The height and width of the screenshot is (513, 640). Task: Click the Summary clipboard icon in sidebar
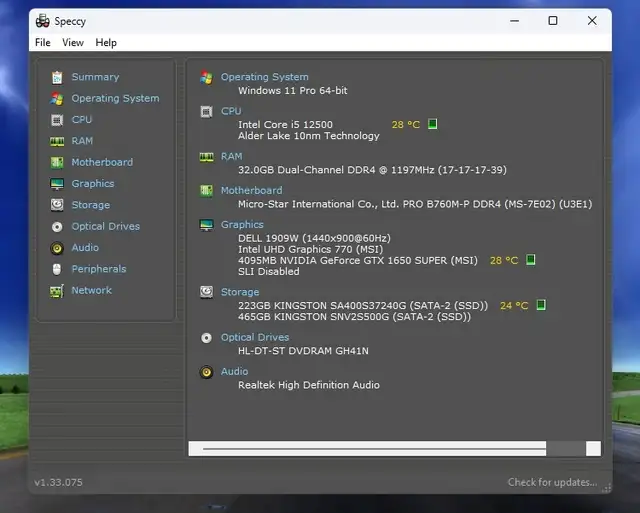(x=57, y=77)
